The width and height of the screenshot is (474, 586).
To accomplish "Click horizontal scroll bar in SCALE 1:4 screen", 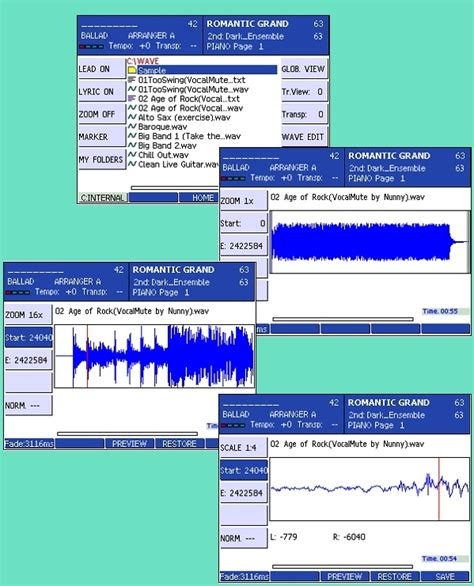I will 342,567.
